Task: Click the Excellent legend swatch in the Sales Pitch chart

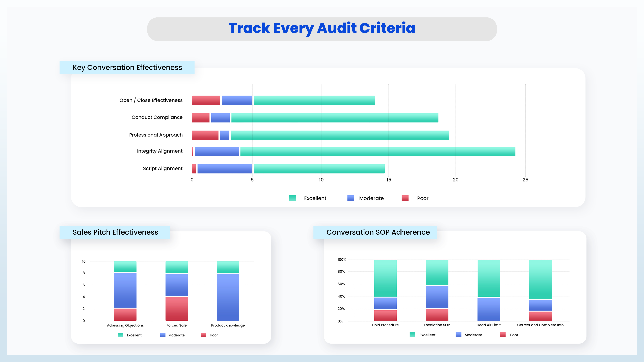Action: click(120, 335)
